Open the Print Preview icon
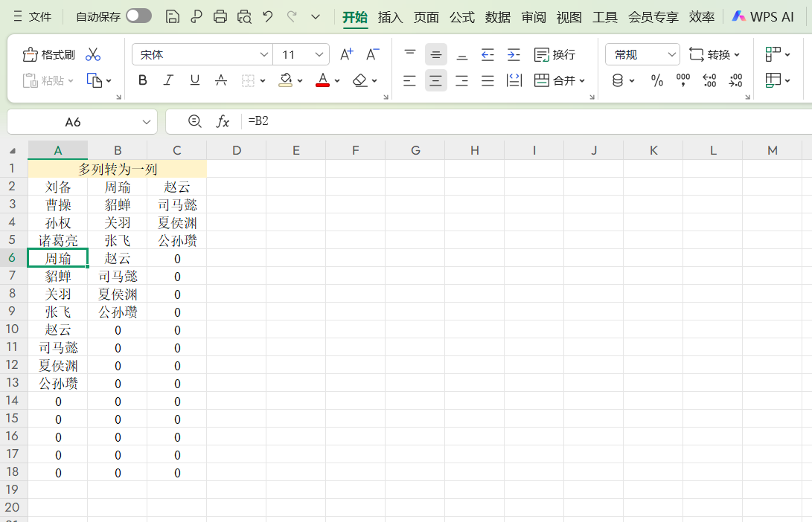This screenshot has height=522, width=812. [x=243, y=16]
